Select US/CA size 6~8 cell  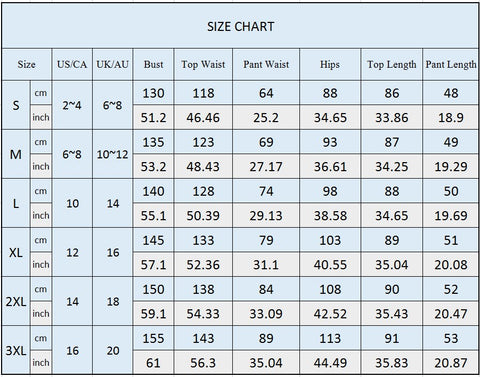(x=72, y=154)
